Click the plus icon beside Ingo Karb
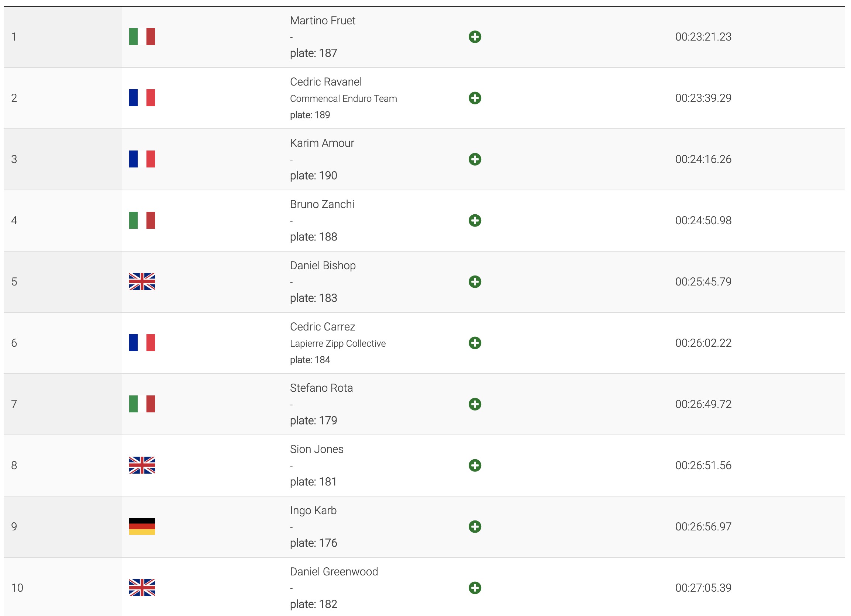Viewport: 851px width, 616px height. tap(475, 526)
